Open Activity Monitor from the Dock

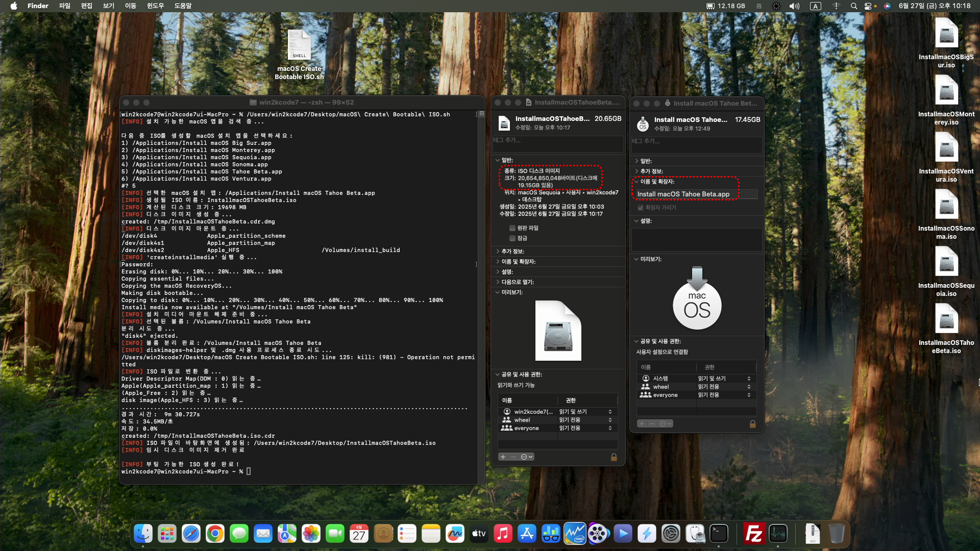[x=778, y=534]
